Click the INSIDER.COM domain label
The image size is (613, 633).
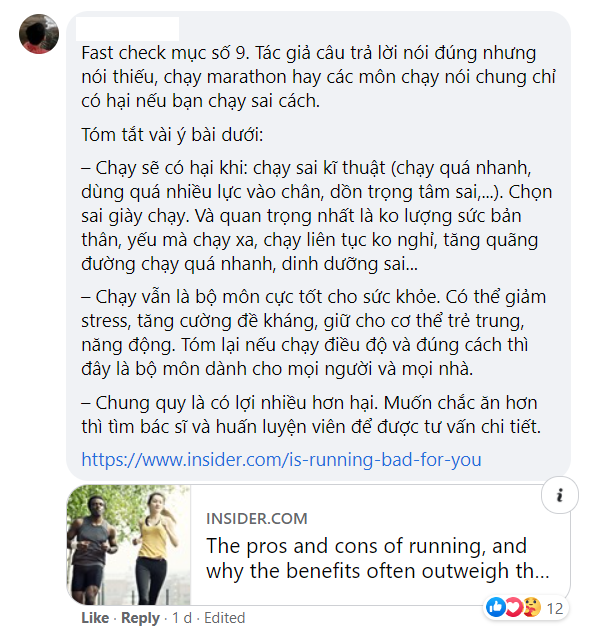click(x=256, y=518)
